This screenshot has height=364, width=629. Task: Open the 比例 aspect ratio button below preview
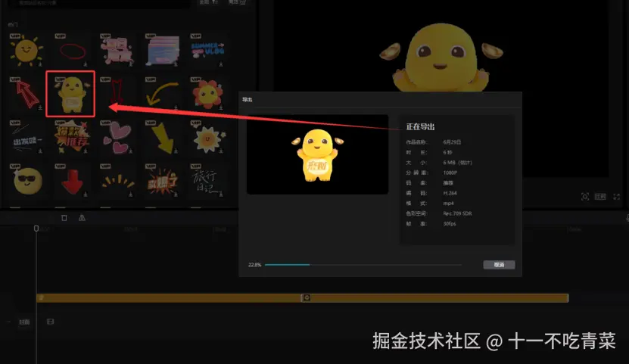pos(600,197)
